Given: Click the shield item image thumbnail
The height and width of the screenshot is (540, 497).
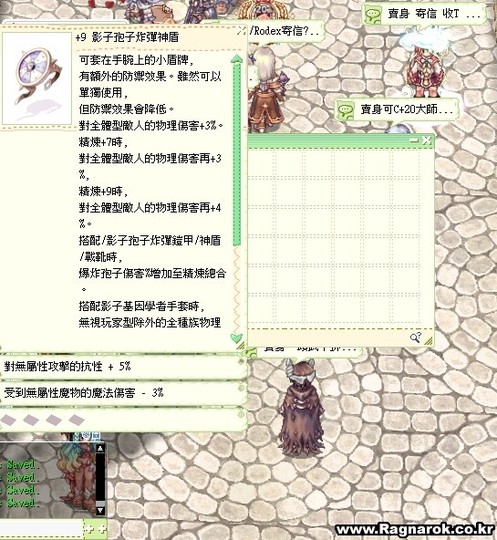Looking at the screenshot, I should pos(37,79).
